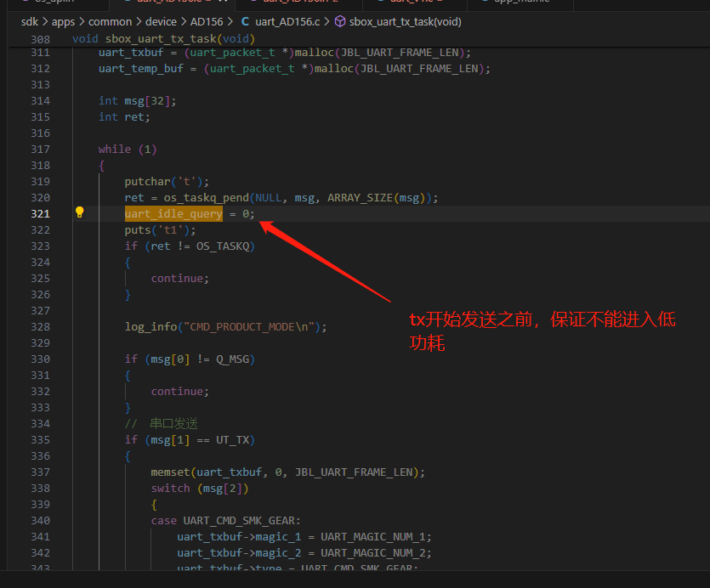
Task: Click magic_1 member on line 341
Action: [278, 537]
